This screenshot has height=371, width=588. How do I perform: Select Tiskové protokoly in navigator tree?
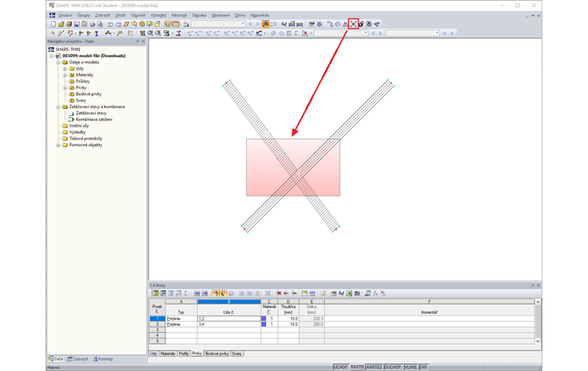pos(86,138)
